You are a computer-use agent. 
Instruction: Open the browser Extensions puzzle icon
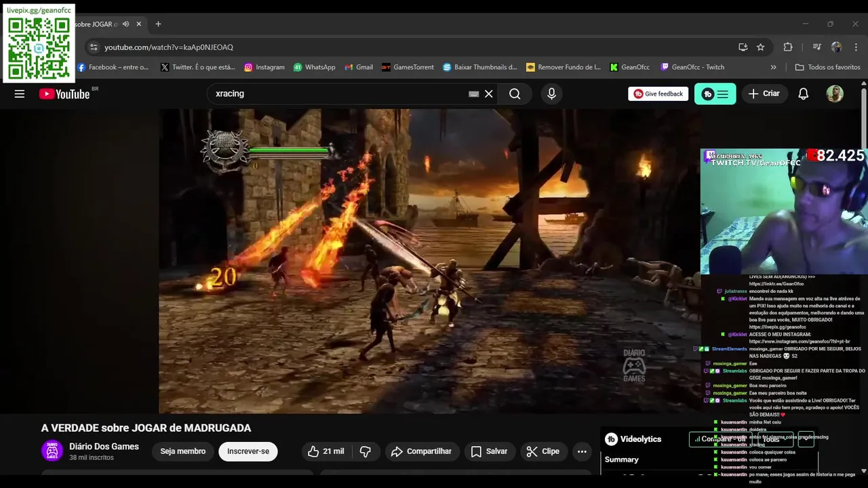788,47
